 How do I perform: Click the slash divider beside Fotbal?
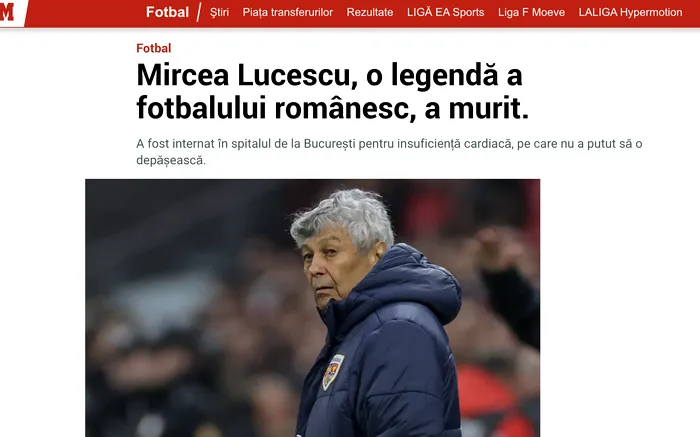click(199, 12)
